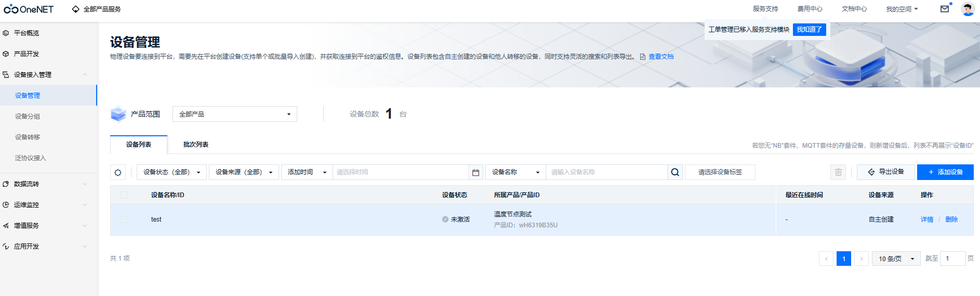Dismiss the notice with 我知道了
This screenshot has height=296, width=980.
click(809, 30)
